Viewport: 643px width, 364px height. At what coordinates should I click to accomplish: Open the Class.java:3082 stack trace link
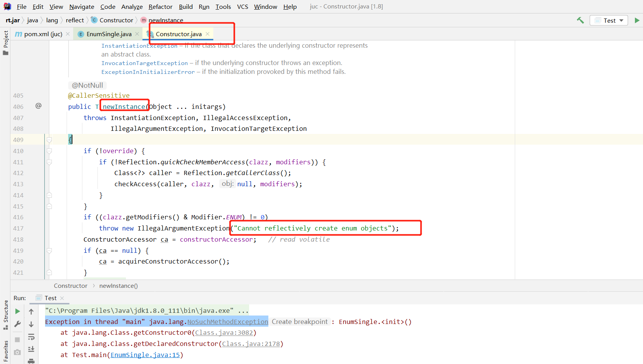[224, 332]
